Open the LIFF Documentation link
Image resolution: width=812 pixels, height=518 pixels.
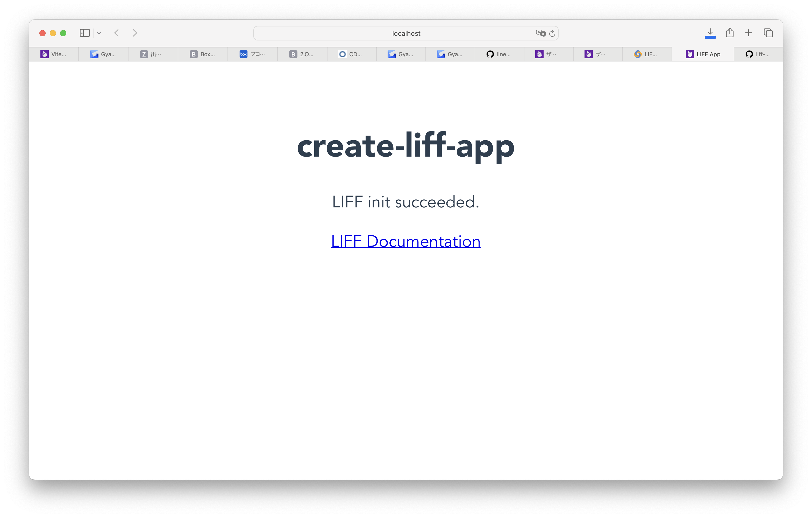406,242
